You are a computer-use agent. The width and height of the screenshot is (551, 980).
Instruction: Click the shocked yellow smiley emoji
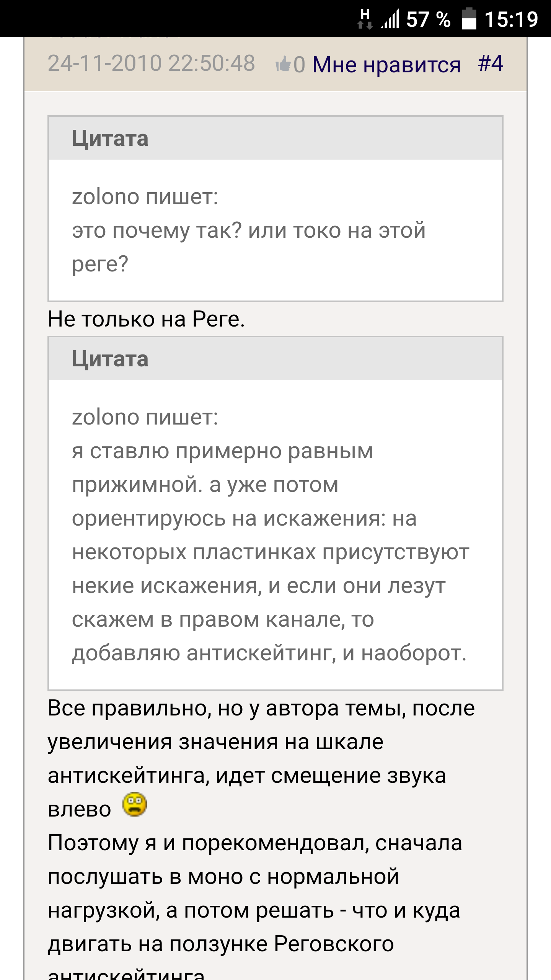(x=135, y=804)
